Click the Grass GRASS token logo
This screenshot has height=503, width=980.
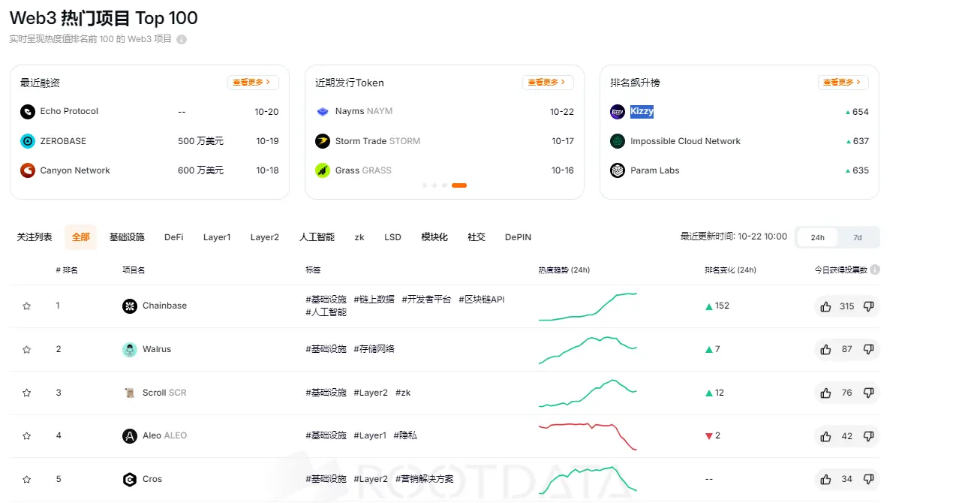[x=322, y=170]
